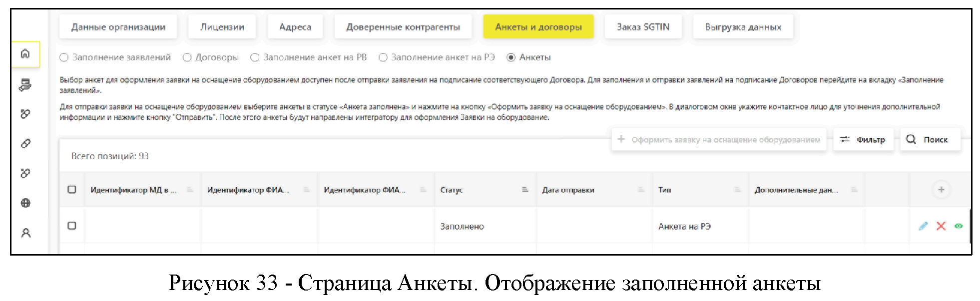Click the Поиск button
The width and height of the screenshot is (980, 301).
[x=930, y=140]
